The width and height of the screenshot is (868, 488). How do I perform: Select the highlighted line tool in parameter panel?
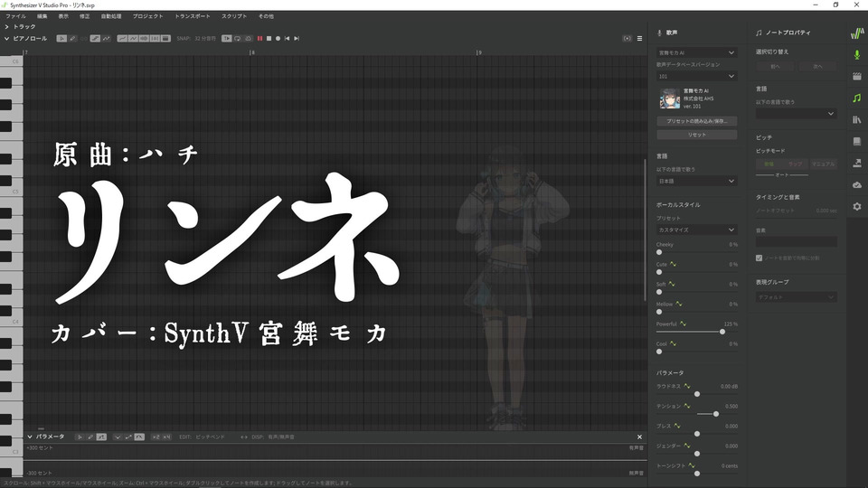(x=101, y=437)
